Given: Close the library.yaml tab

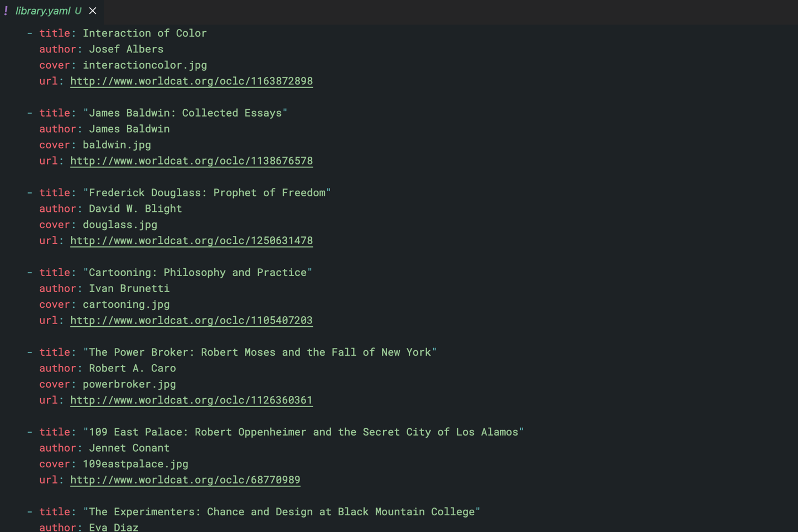Looking at the screenshot, I should [x=93, y=11].
